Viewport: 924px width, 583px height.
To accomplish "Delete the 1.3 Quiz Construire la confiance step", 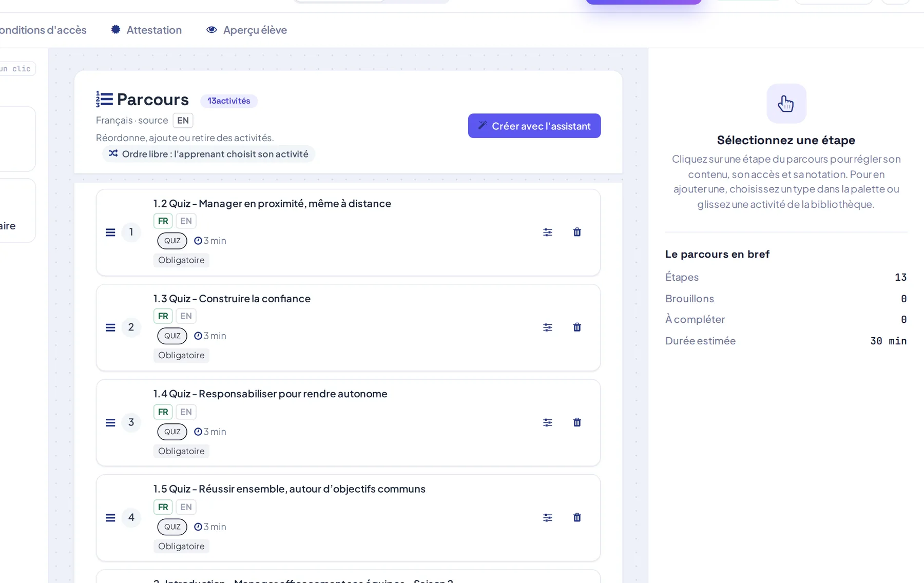I will coord(577,327).
